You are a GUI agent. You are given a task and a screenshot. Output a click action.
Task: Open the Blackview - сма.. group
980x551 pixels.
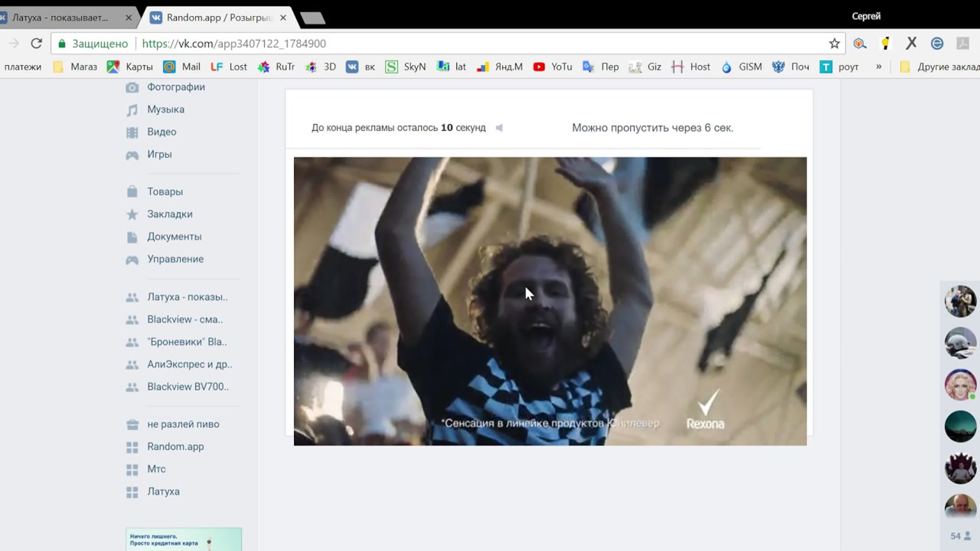185,320
